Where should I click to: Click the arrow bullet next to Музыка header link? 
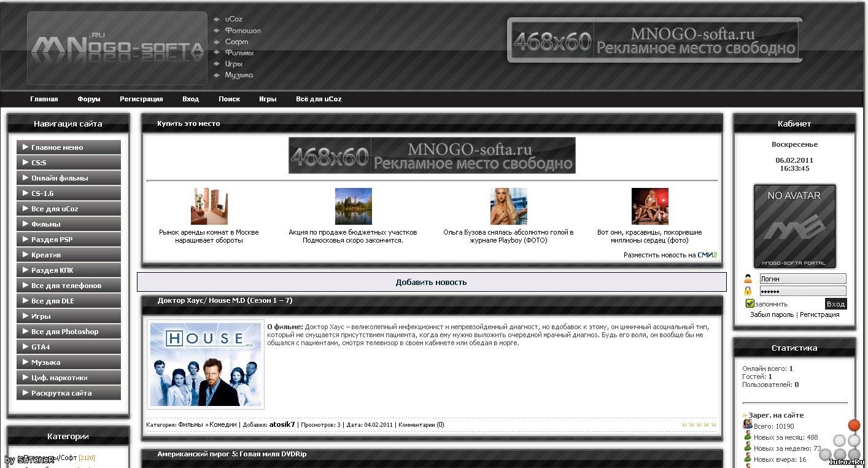pyautogui.click(x=217, y=75)
